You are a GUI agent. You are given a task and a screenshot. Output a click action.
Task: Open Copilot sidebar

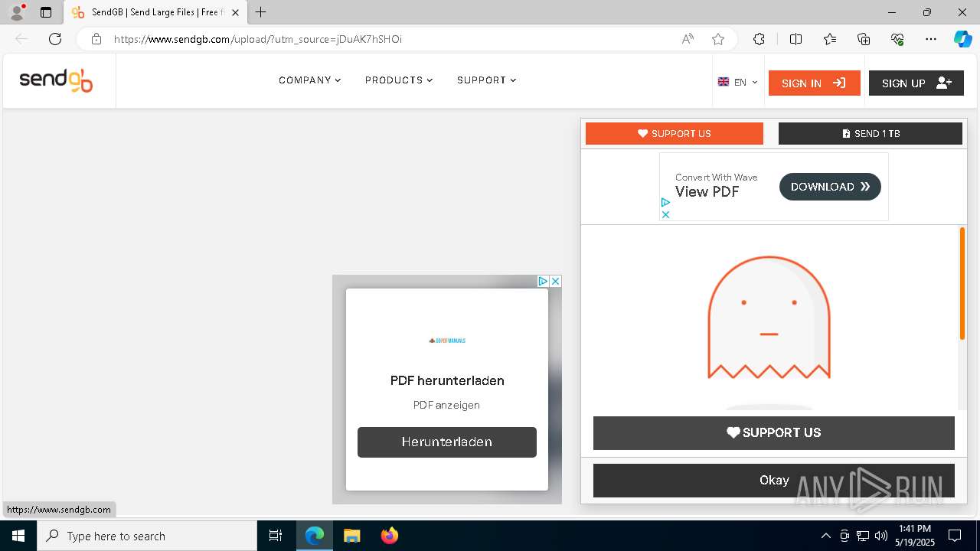click(962, 39)
